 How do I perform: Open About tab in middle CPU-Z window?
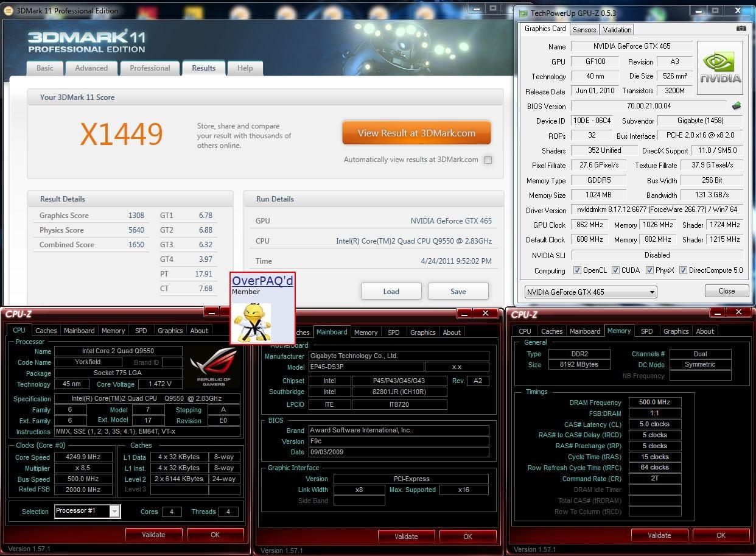click(x=452, y=333)
